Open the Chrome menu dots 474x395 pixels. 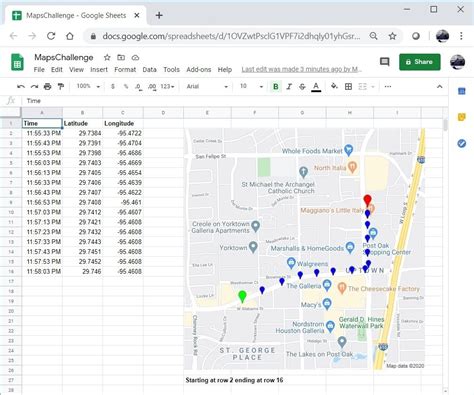tap(461, 36)
